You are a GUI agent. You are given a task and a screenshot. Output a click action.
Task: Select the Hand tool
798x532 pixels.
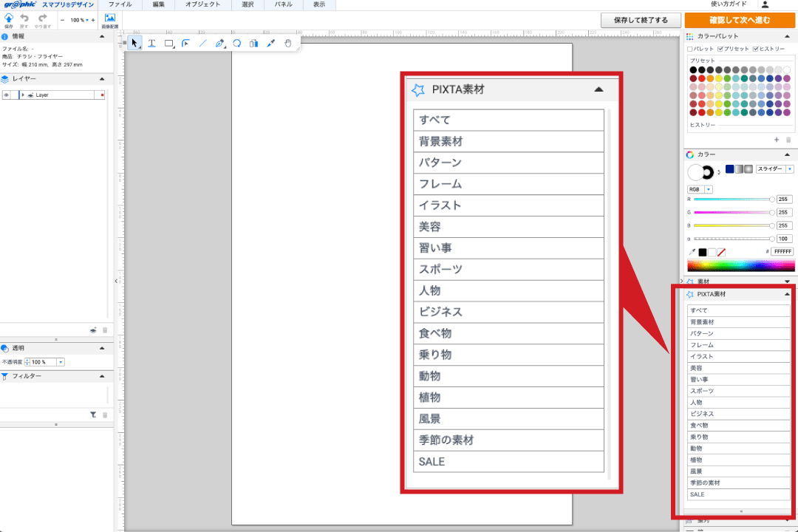(x=288, y=43)
